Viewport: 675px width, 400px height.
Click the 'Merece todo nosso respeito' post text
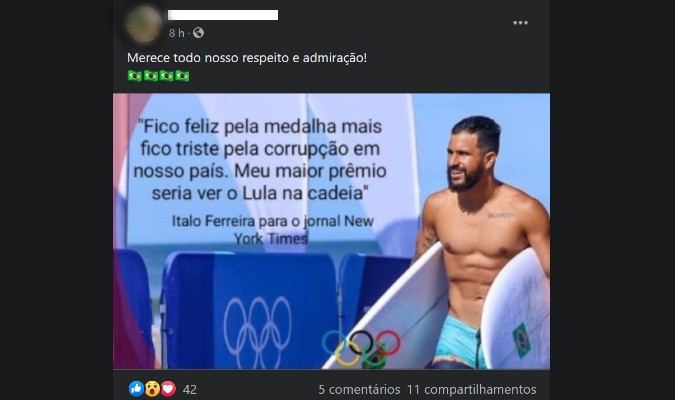tap(247, 58)
